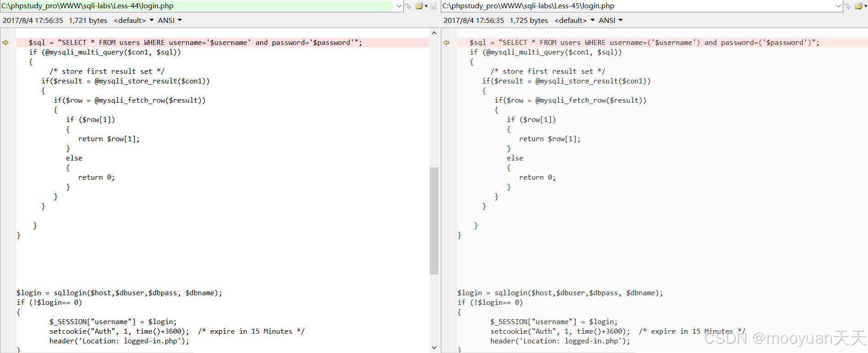
Task: Click the $_SESSION["username"] line in left pane
Action: click(113, 322)
